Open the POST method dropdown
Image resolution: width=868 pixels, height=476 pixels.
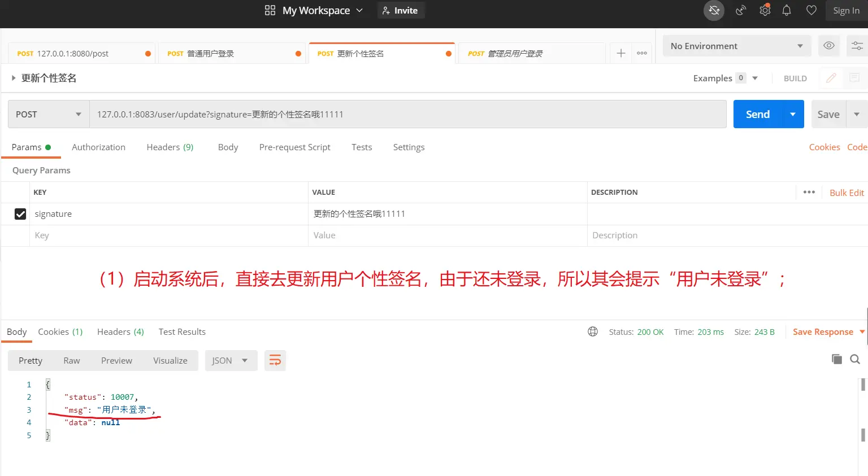coord(49,114)
